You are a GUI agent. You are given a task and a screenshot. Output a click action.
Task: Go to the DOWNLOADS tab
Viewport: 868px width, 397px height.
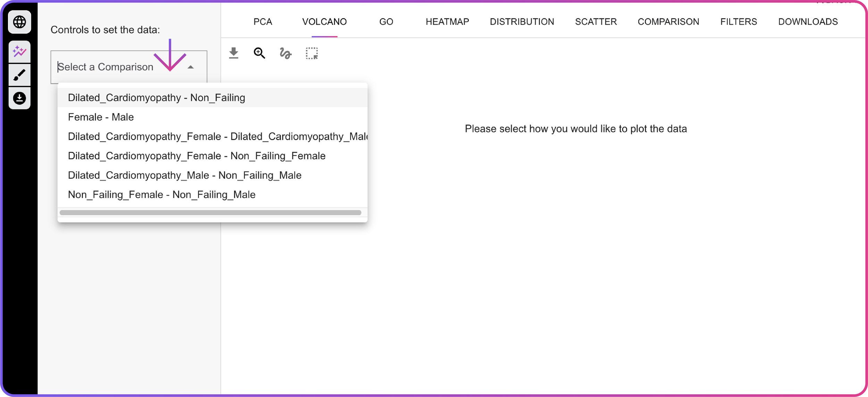(x=808, y=22)
